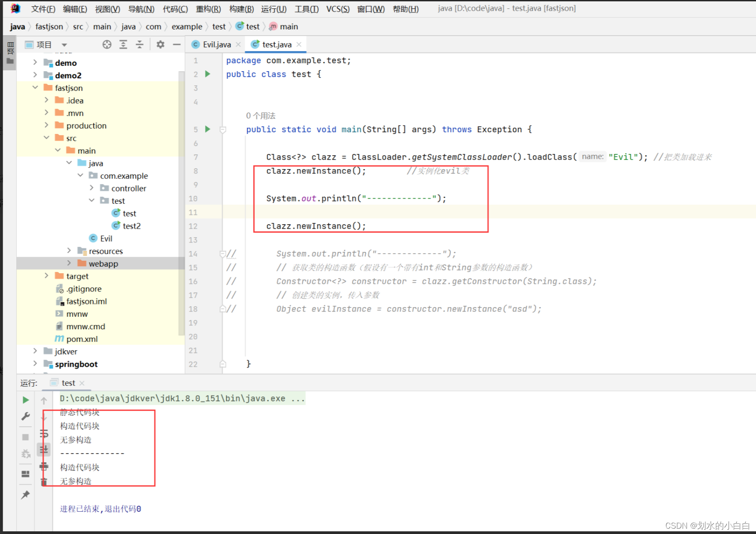Image resolution: width=756 pixels, height=534 pixels.
Task: Open the 窗口(W) menu
Action: [371, 9]
